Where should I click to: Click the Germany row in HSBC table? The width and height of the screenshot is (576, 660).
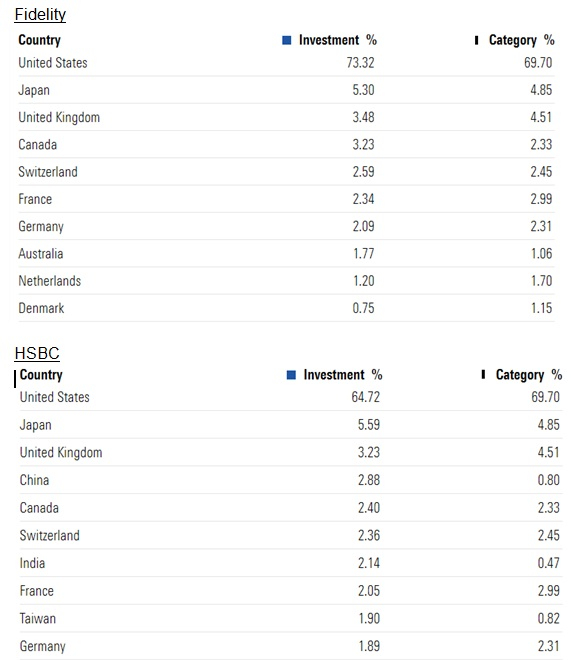(x=291, y=646)
